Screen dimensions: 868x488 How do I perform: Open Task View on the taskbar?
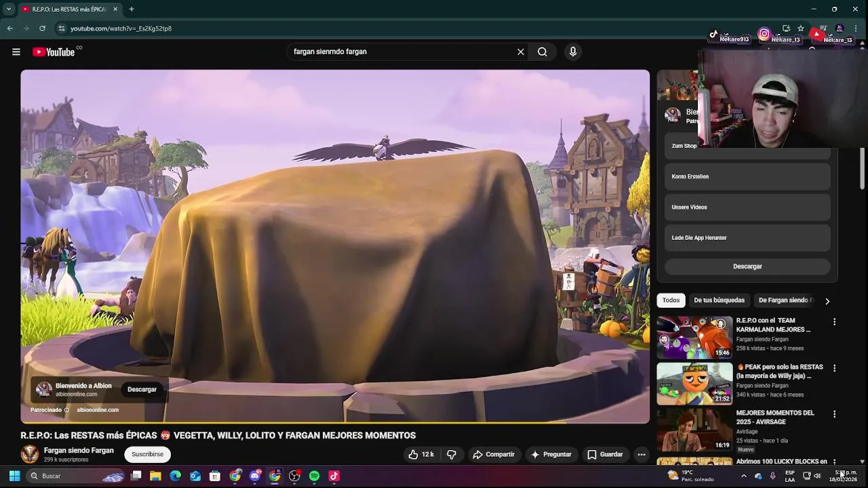136,476
